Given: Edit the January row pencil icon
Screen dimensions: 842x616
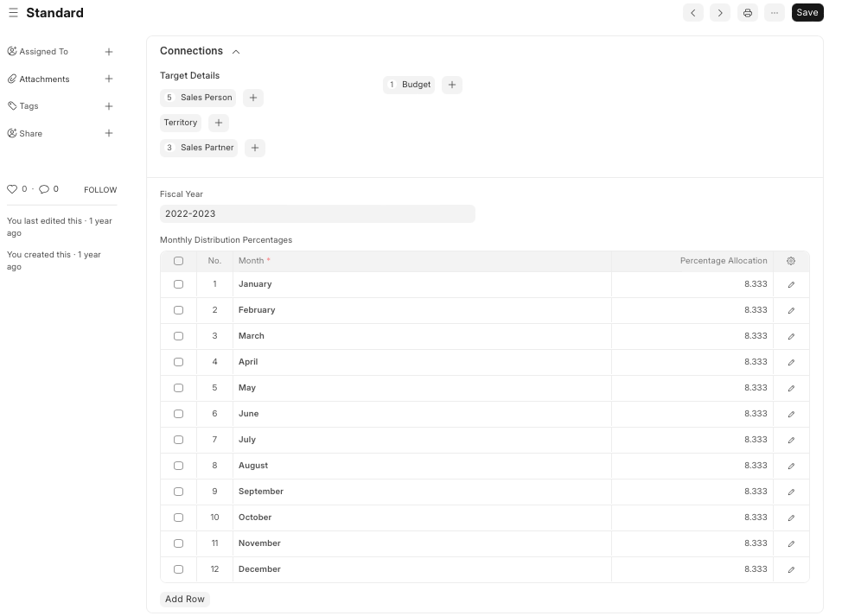Looking at the screenshot, I should tap(791, 284).
